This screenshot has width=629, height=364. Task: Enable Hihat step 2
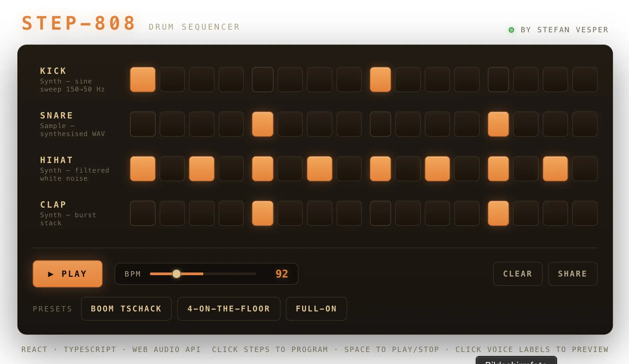[172, 169]
